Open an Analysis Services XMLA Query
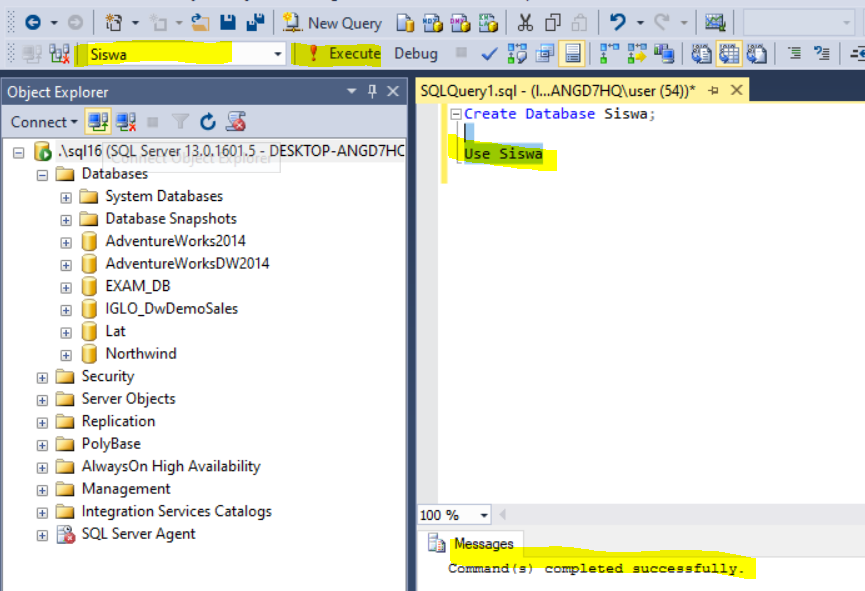This screenshot has width=865, height=591. (488, 23)
